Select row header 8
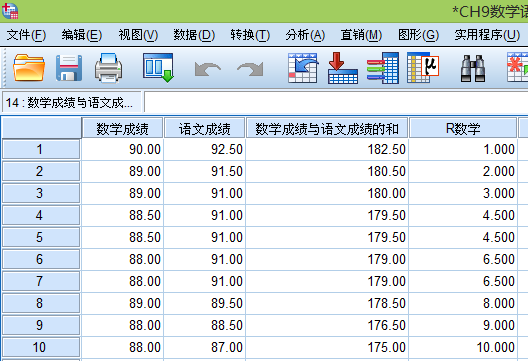The image size is (528, 361). pos(41,303)
